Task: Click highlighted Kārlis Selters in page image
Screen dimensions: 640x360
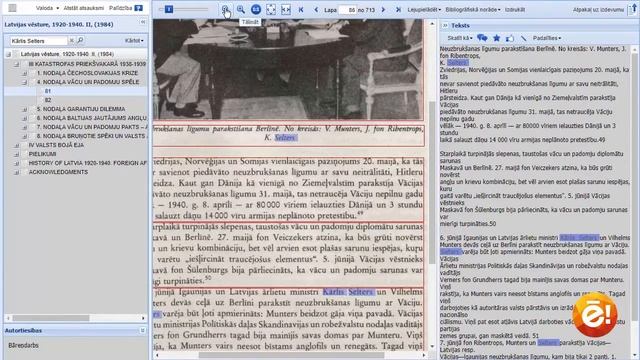Action: (348, 292)
